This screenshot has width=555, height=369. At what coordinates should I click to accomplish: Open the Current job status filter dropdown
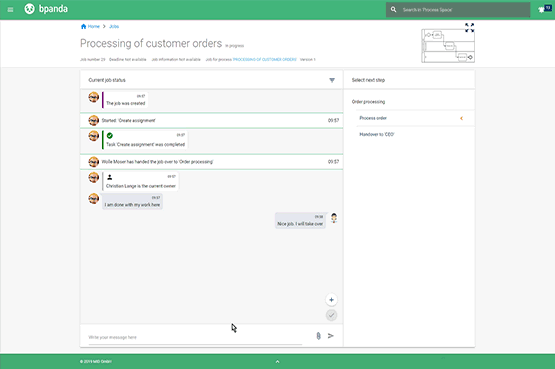[332, 80]
